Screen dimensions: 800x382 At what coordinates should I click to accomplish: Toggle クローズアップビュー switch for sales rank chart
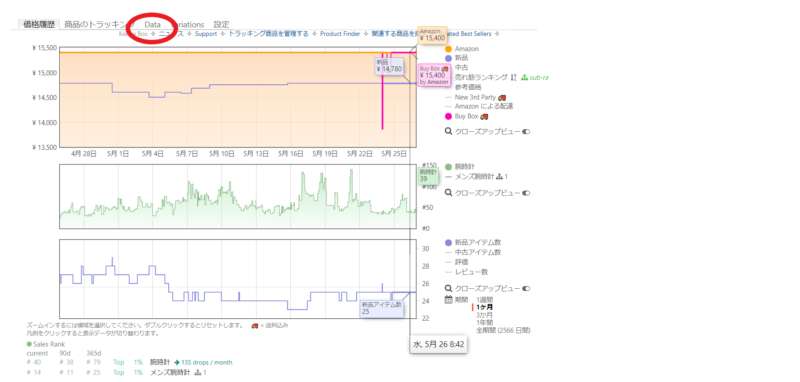(526, 193)
